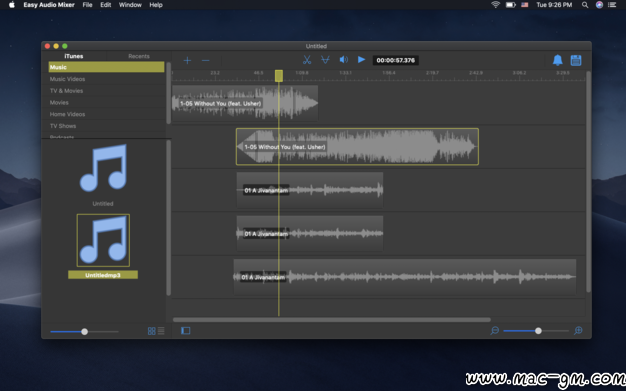The height and width of the screenshot is (391, 626).
Task: Open Notification Center icon in menu bar
Action: 612,5
